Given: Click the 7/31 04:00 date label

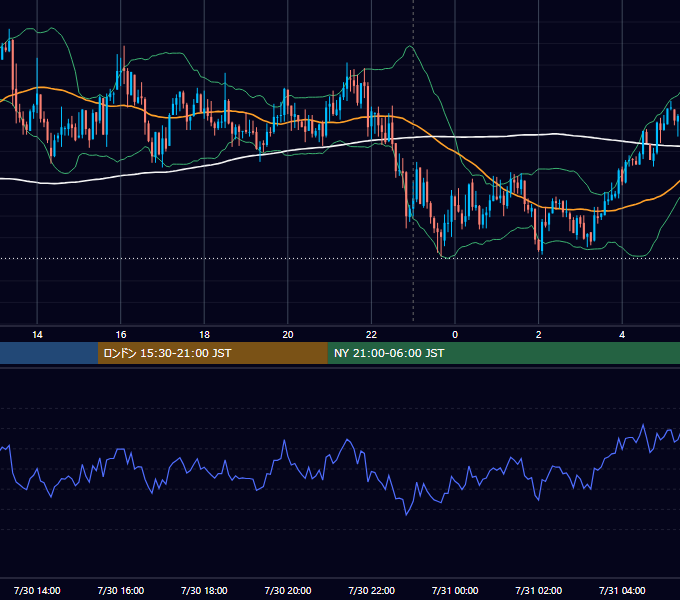Looking at the screenshot, I should [622, 590].
